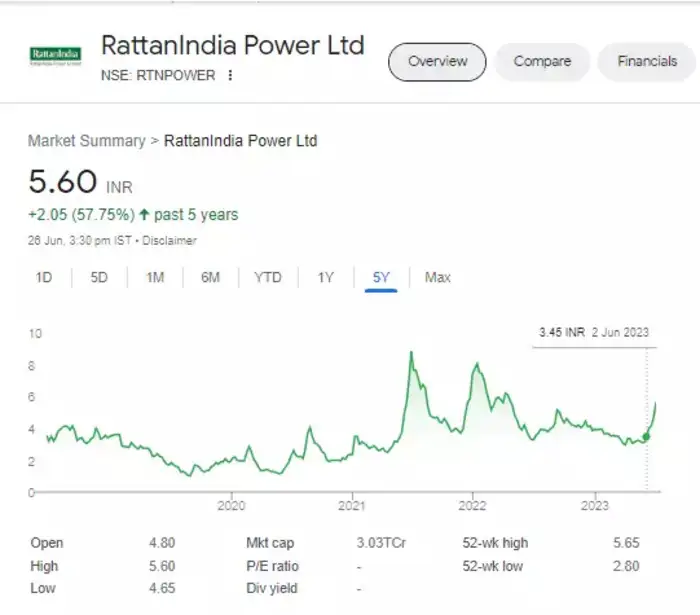Click the green up arrow next to past 5 years
The width and height of the screenshot is (700, 615).
coord(144,215)
